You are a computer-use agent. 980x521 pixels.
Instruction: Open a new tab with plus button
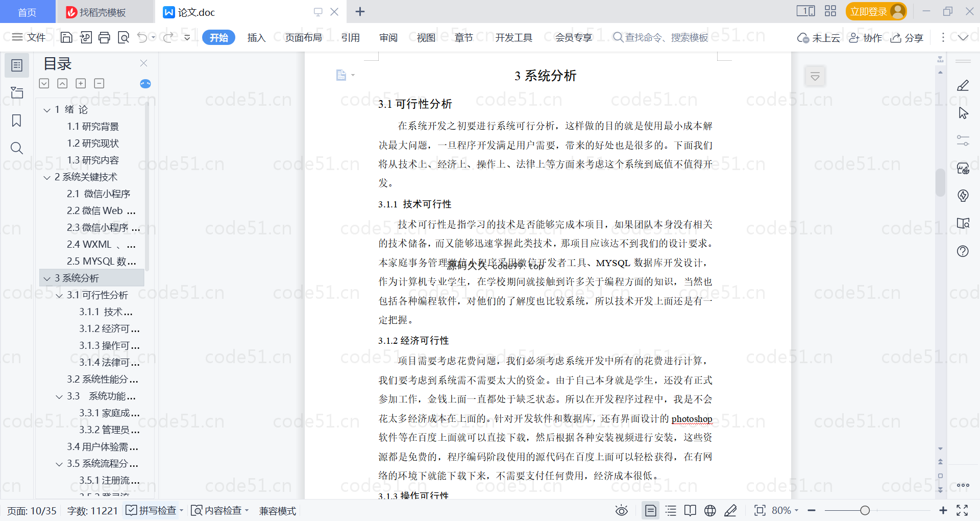click(x=360, y=11)
